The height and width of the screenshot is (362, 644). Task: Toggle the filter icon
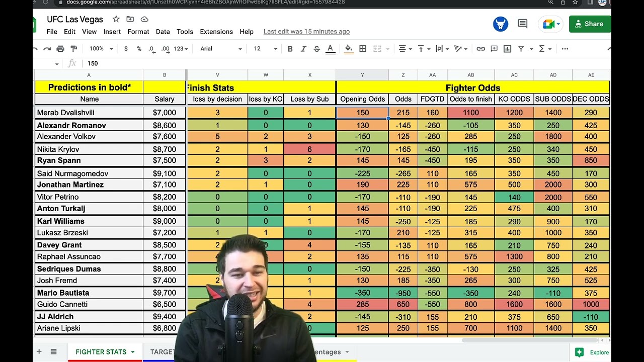click(521, 49)
